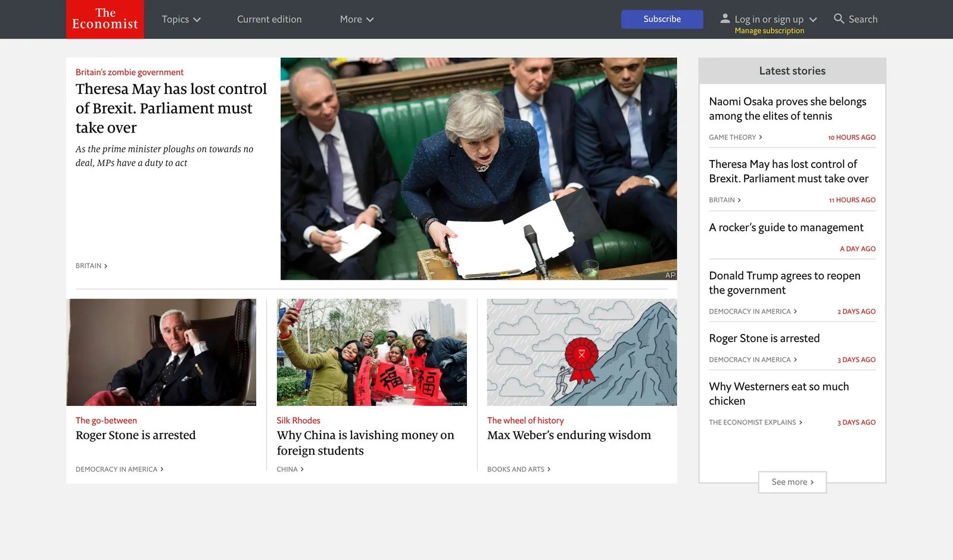The width and height of the screenshot is (953, 560).
Task: Open the More menu label
Action: click(x=351, y=19)
